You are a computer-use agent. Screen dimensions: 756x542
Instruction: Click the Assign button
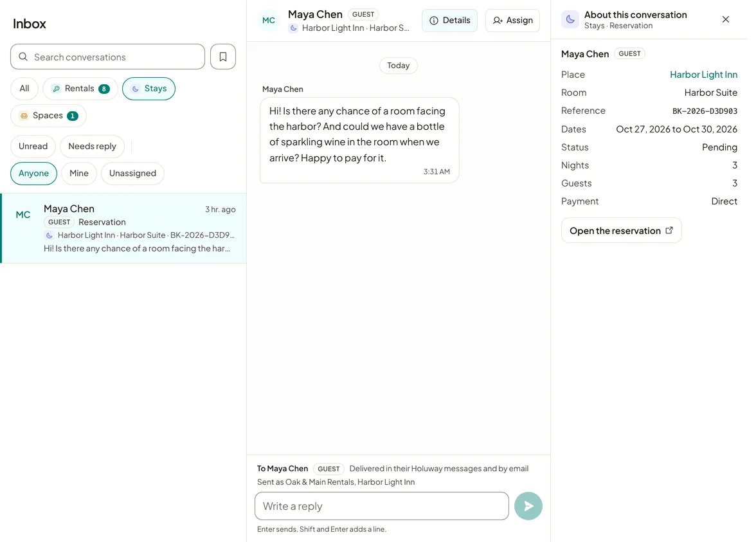pyautogui.click(x=512, y=21)
